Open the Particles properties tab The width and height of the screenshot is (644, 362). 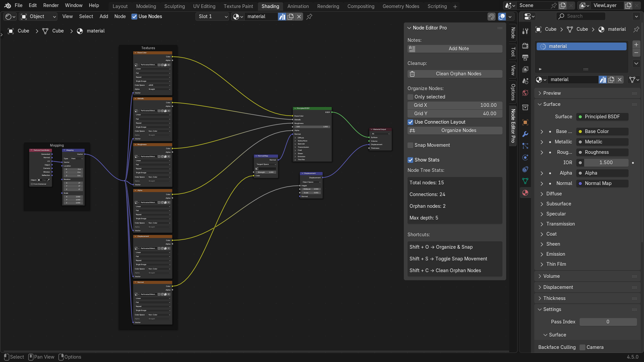525,146
